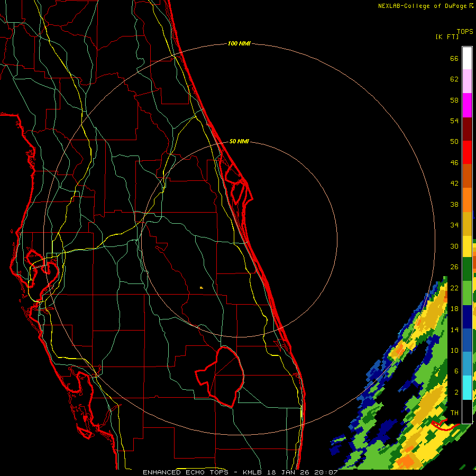Screen dimensions: 476x476
Task: Click the 18 legend value
Action: pos(454,309)
